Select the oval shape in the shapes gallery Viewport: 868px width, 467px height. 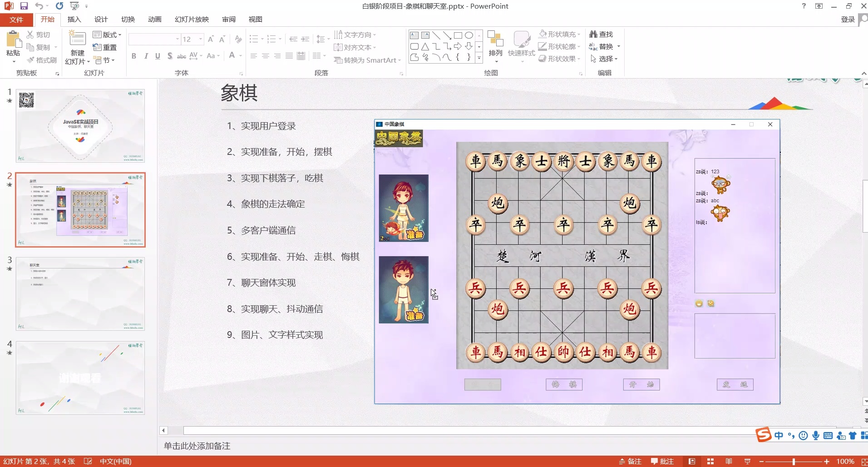coord(470,35)
